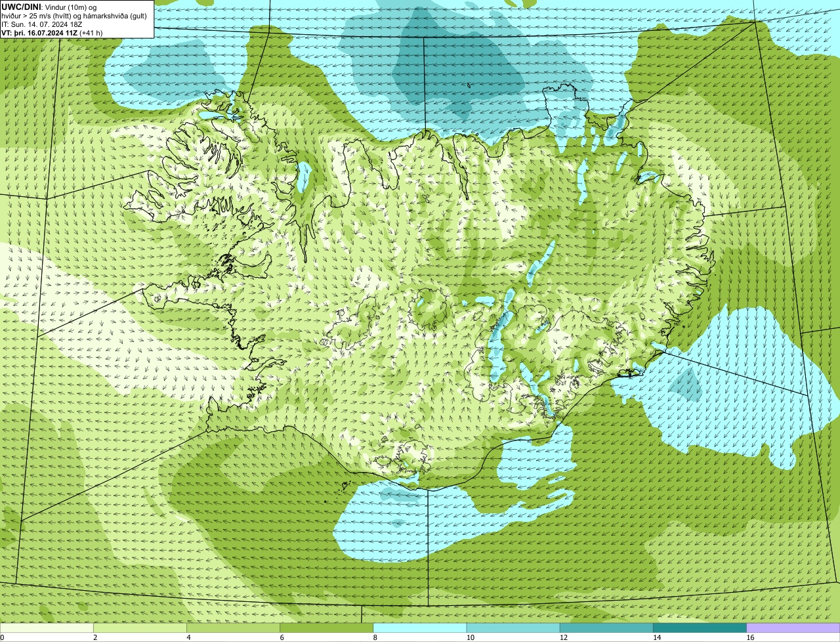Select the 10–12 m/s legend color segment

point(513,628)
